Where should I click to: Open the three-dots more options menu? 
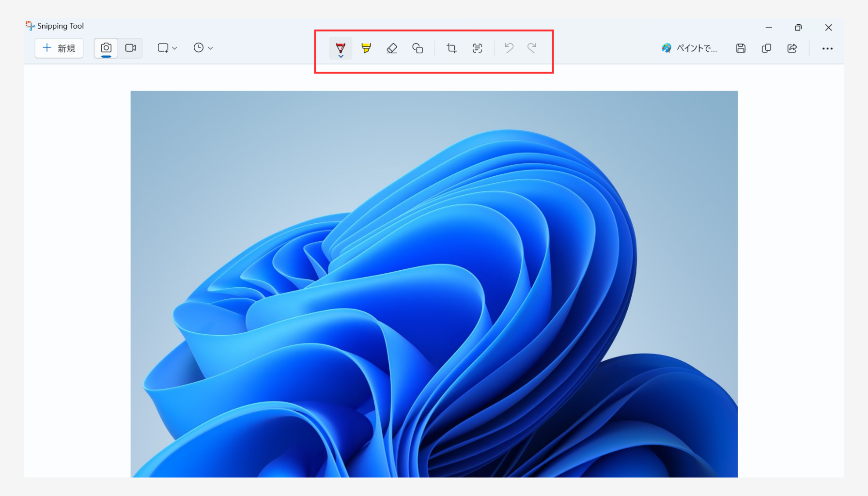pos(827,48)
